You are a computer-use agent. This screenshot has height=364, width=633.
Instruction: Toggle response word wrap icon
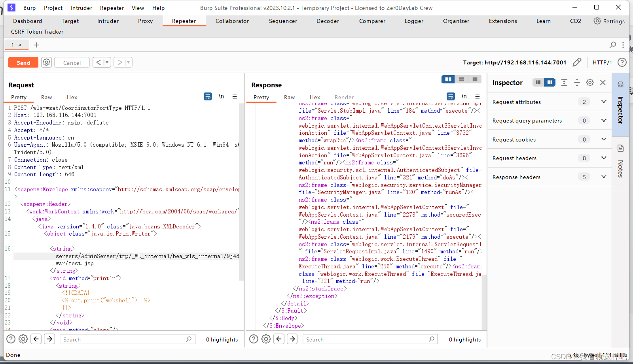click(x=451, y=96)
